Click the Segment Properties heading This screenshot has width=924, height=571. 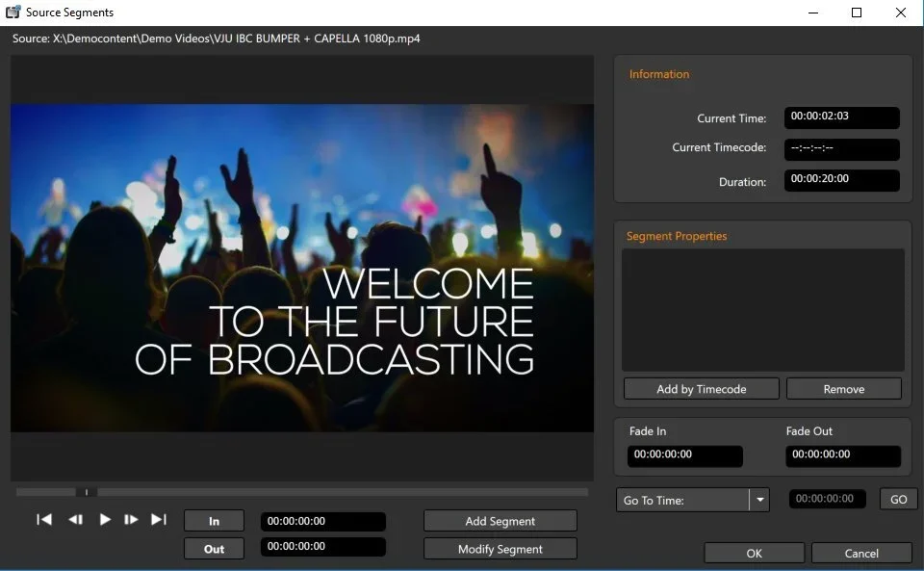[677, 236]
